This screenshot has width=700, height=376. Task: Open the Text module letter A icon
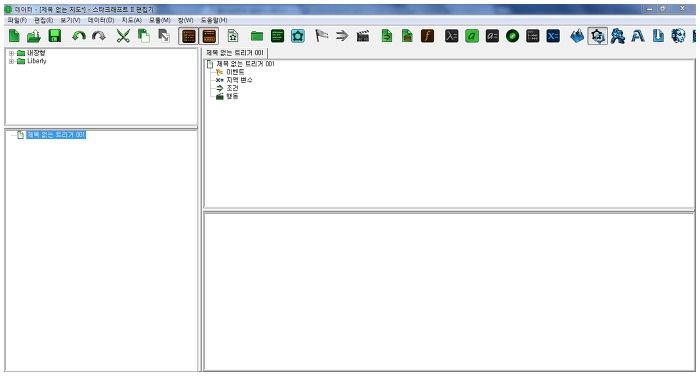click(638, 36)
